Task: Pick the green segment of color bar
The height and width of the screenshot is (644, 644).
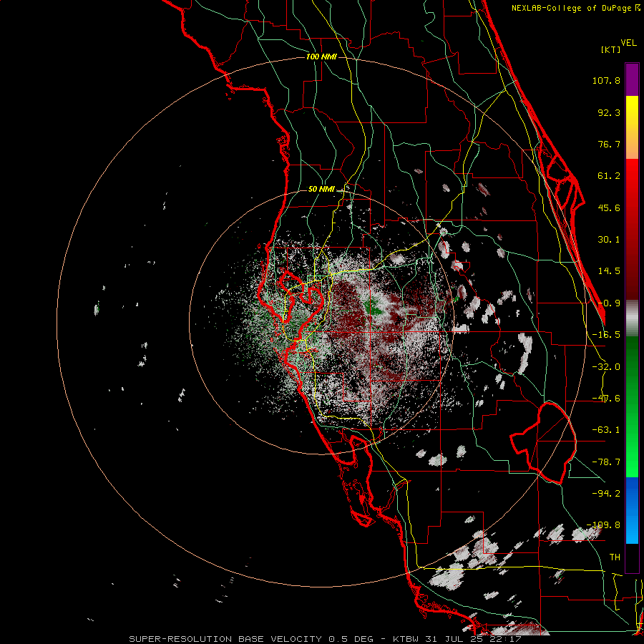Action: tap(632, 406)
